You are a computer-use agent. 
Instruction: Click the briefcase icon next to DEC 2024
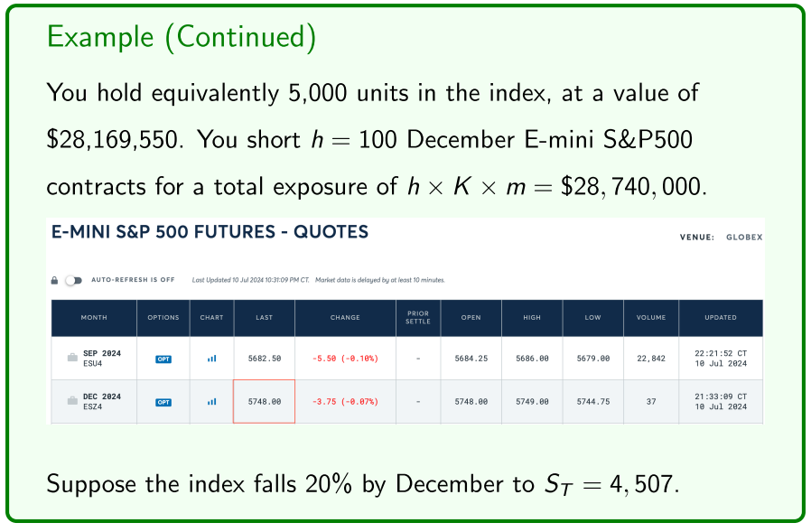pyautogui.click(x=72, y=402)
